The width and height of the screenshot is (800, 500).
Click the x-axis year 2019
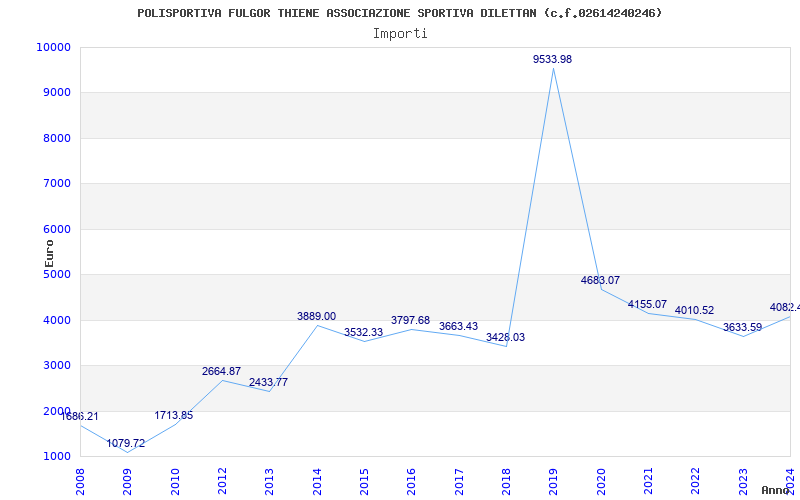pos(554,481)
